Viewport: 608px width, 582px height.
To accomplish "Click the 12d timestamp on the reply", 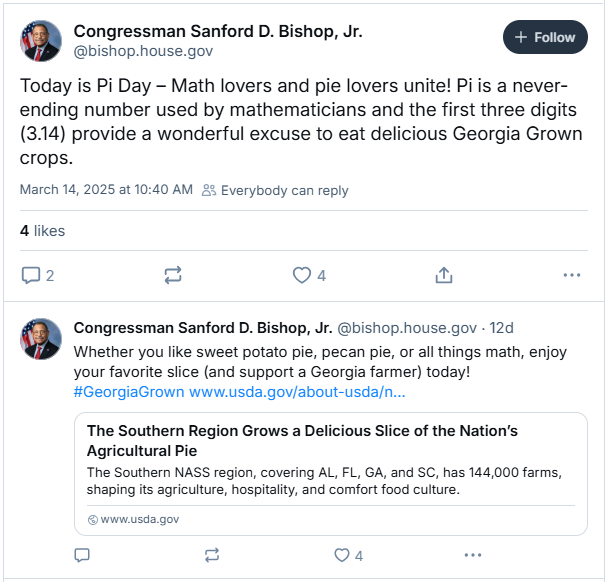I will (501, 328).
